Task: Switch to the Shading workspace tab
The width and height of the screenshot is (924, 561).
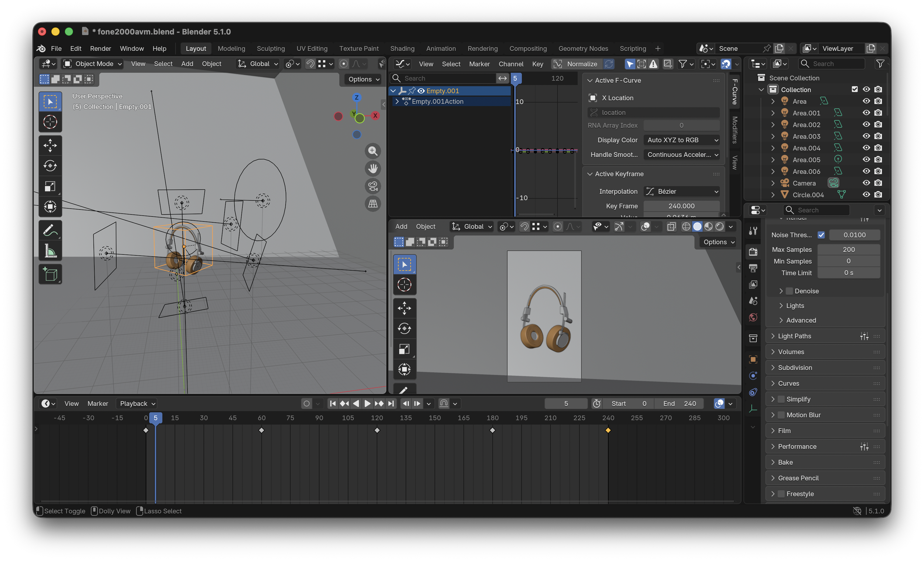Action: point(402,48)
